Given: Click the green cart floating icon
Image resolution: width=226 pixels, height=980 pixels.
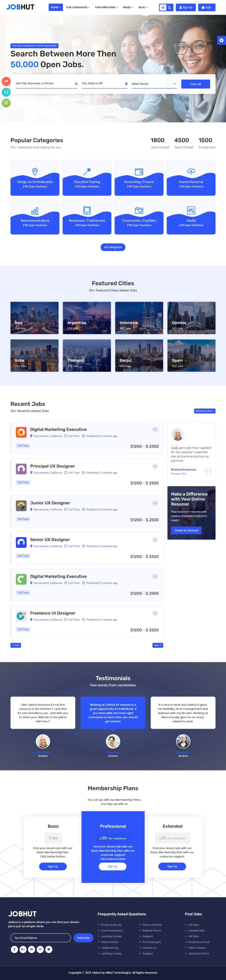Looking at the screenshot, I should (6, 103).
